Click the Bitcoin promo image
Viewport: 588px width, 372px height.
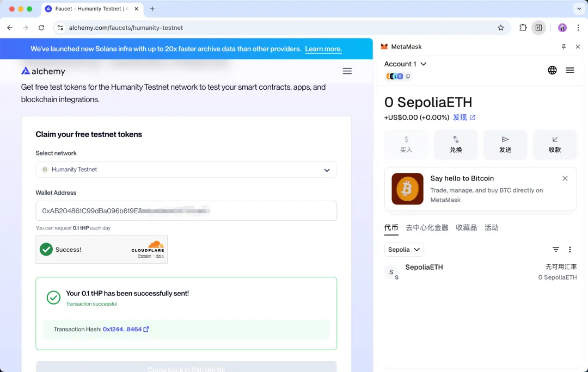[407, 189]
